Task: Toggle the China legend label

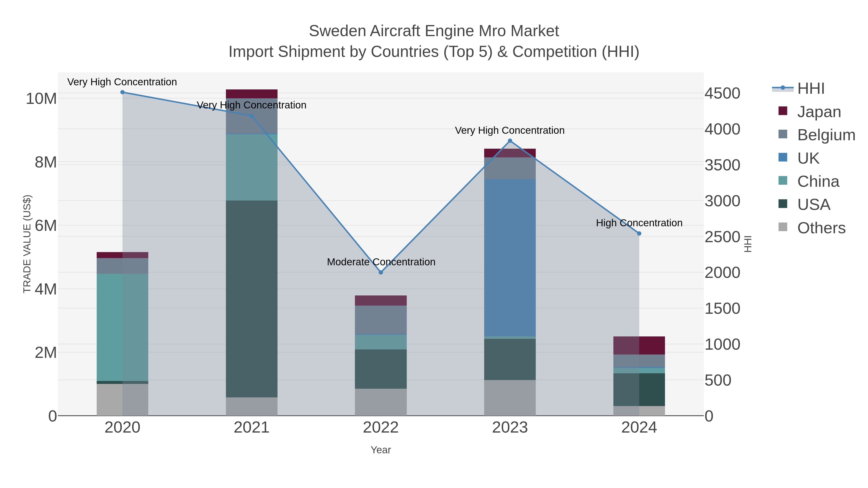Action: tap(819, 181)
